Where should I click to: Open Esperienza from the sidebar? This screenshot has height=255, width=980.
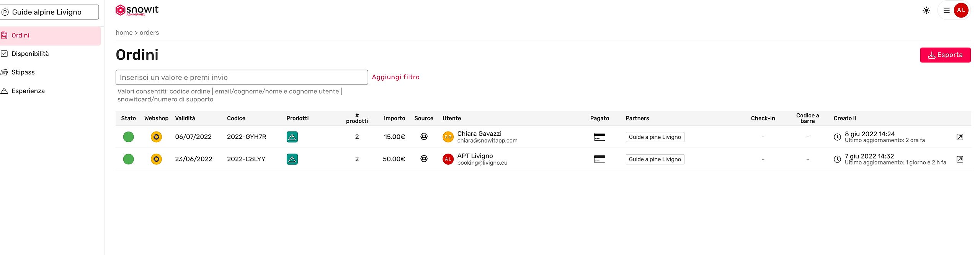tap(28, 91)
